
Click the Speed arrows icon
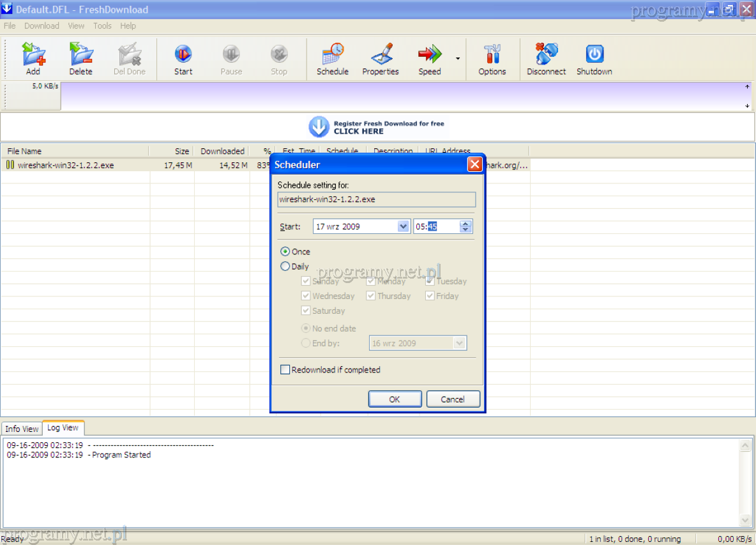tap(430, 55)
